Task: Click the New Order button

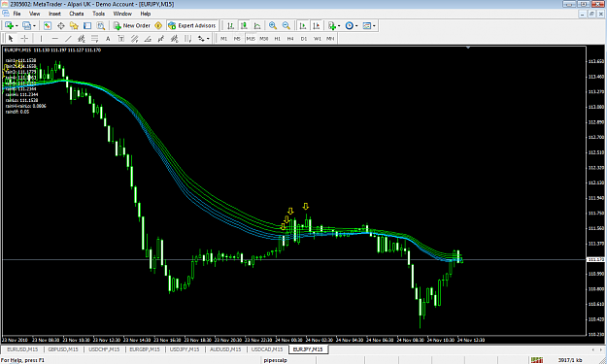Action: click(x=132, y=25)
